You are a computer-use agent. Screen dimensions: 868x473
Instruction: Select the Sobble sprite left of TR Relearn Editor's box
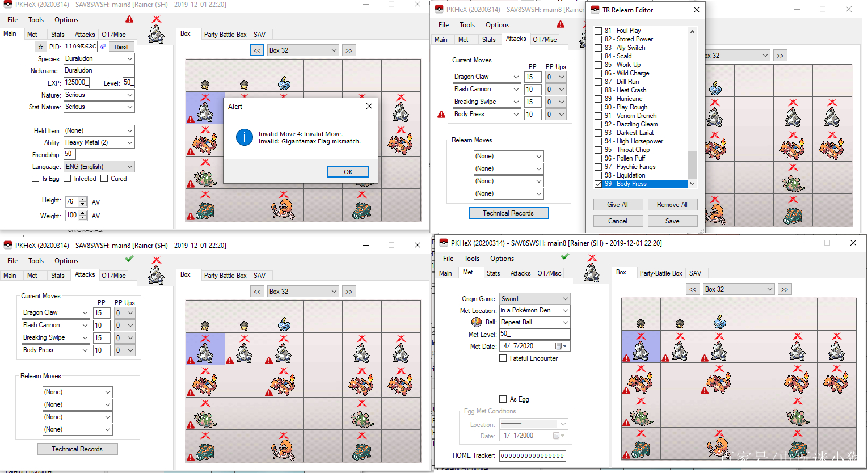[715, 88]
